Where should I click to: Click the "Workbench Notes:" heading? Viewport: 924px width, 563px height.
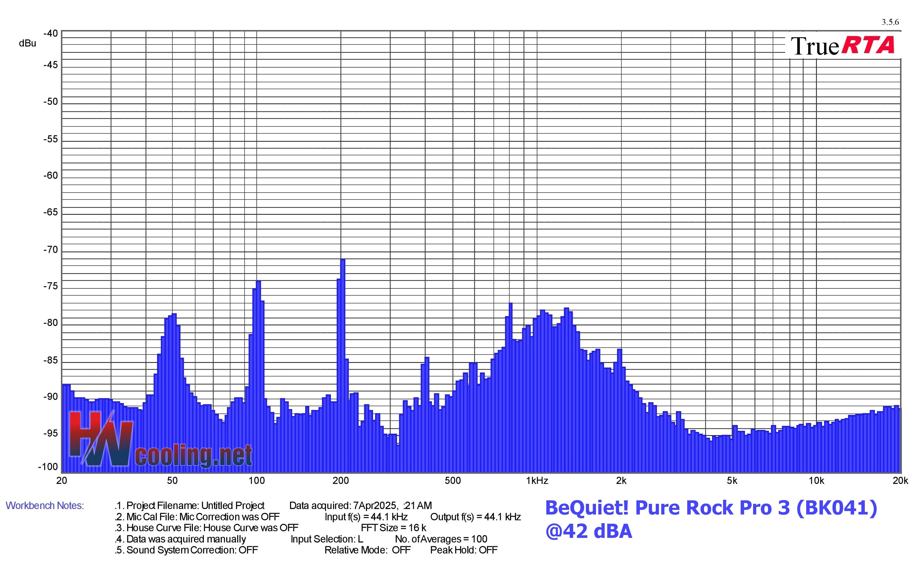pos(45,506)
